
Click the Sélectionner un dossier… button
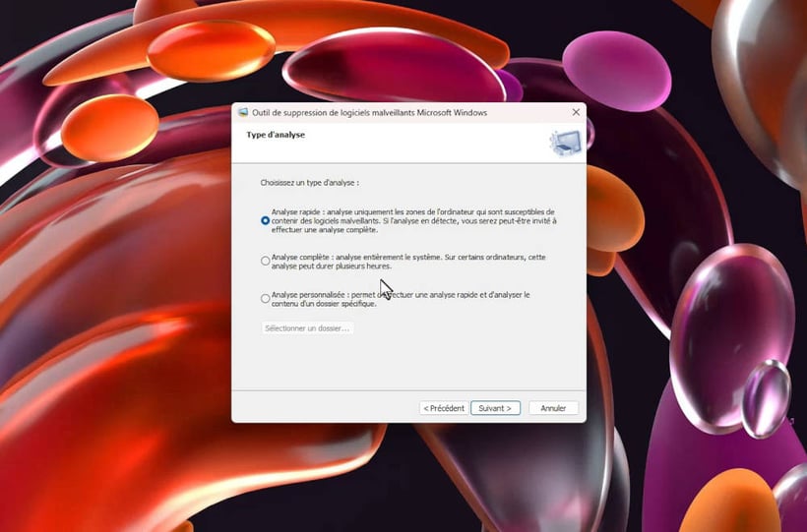[x=307, y=328]
